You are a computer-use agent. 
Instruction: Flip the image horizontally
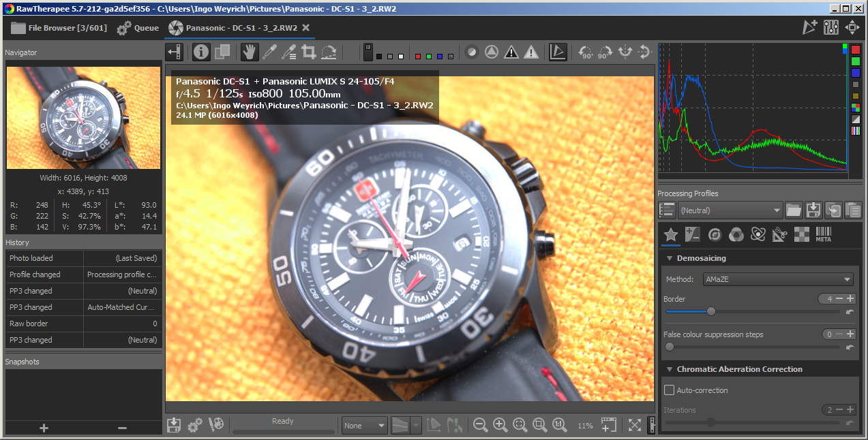pos(625,52)
